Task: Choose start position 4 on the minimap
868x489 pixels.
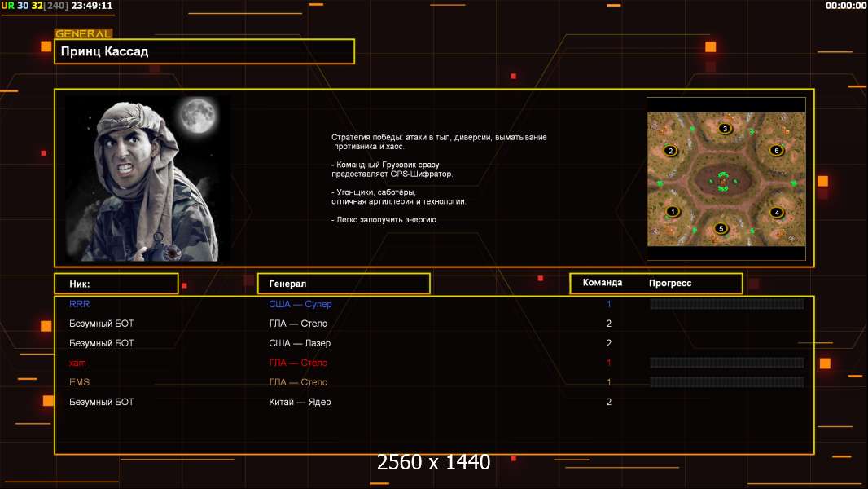Action: tap(776, 213)
